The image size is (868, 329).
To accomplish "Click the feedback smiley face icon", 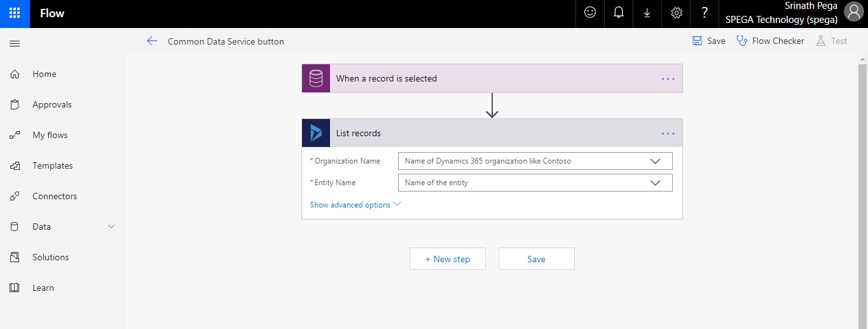I will (590, 13).
